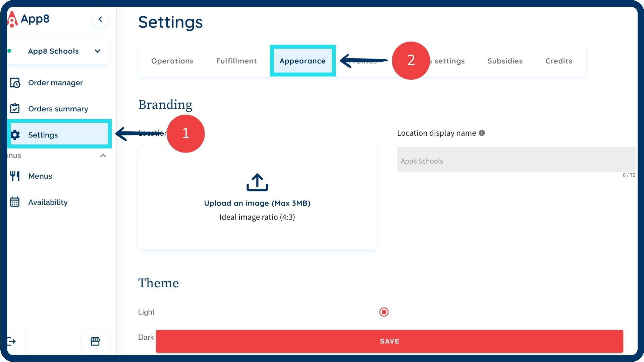Click info icon beside Location display name

[482, 133]
